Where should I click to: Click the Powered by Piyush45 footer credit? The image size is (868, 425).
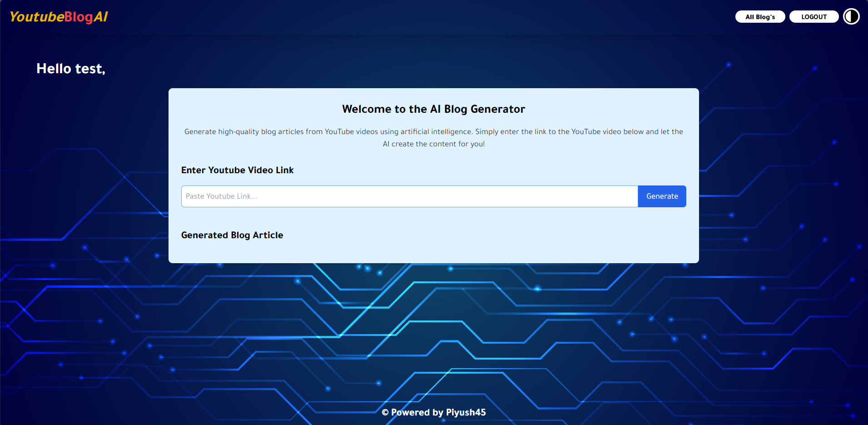point(434,412)
